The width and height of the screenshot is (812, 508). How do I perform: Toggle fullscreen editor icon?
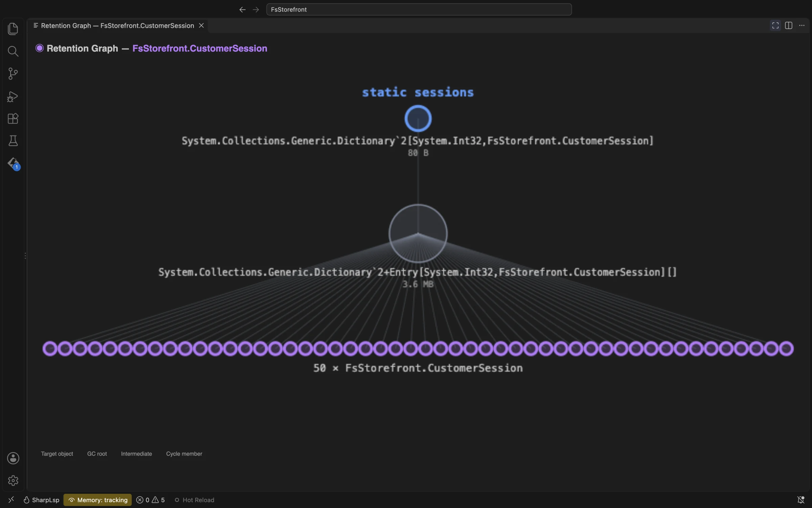[x=775, y=25]
